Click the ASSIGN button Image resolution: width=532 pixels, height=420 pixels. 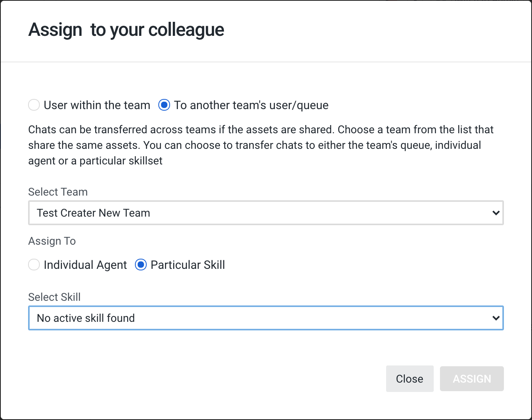472,379
